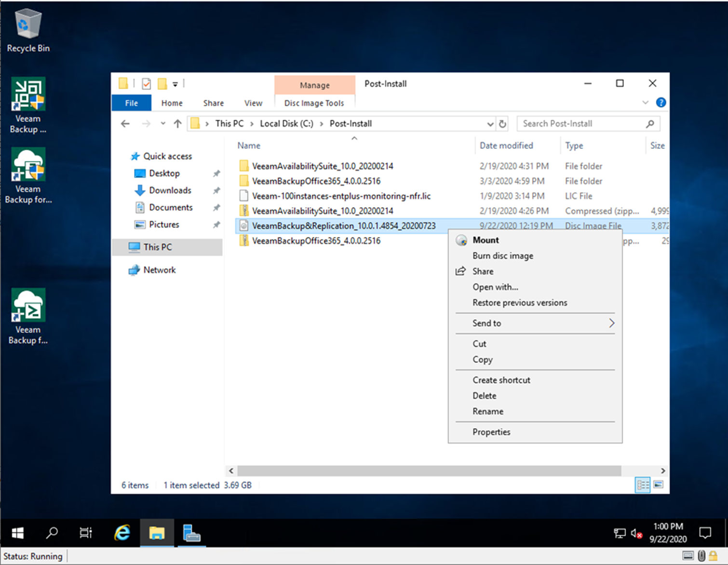Click This PC breadcrumb in address bar
Image resolution: width=728 pixels, height=565 pixels.
pos(229,124)
